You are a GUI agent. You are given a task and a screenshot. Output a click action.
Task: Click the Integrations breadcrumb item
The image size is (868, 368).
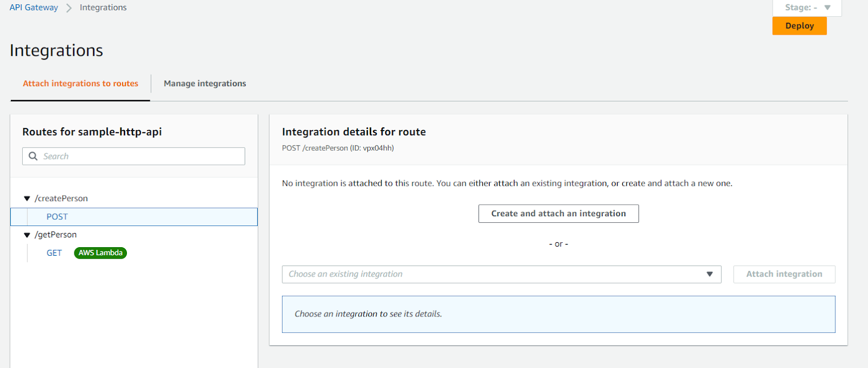pos(103,8)
